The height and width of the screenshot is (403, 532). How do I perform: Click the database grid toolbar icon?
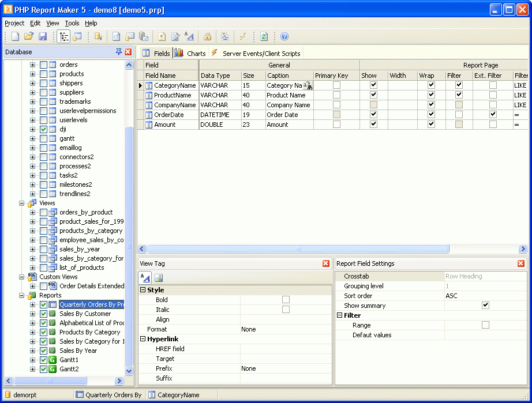pyautogui.click(x=130, y=36)
